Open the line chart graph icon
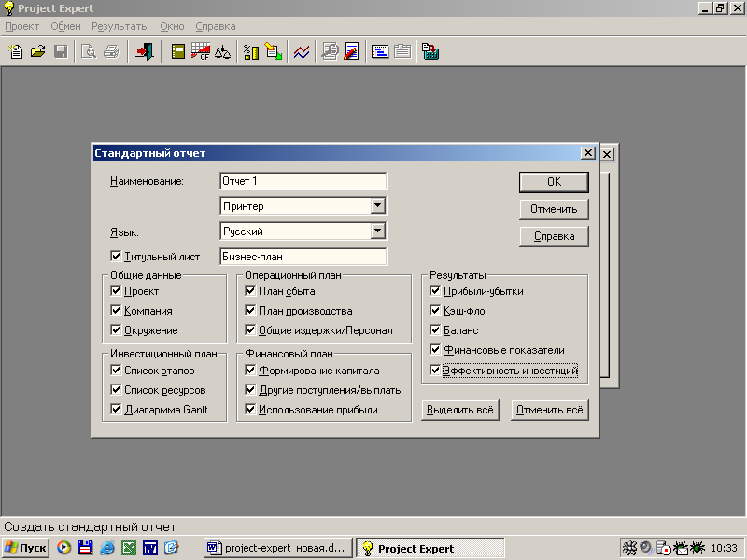This screenshot has width=747, height=560. pyautogui.click(x=302, y=51)
